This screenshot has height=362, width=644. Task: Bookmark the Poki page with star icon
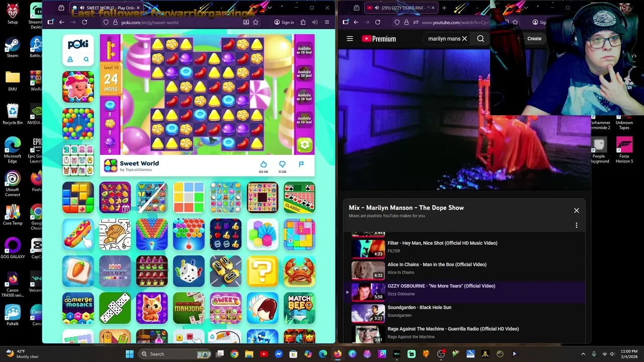click(x=256, y=22)
